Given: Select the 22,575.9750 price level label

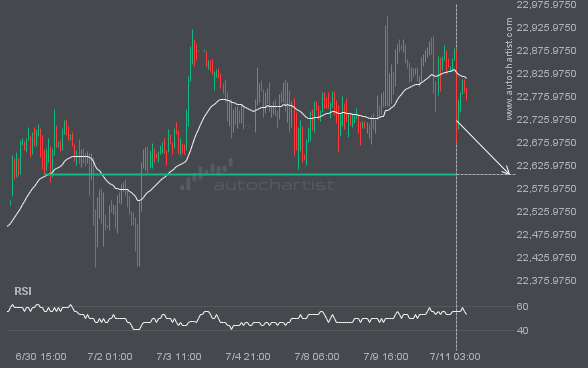Looking at the screenshot, I should 546,189.
